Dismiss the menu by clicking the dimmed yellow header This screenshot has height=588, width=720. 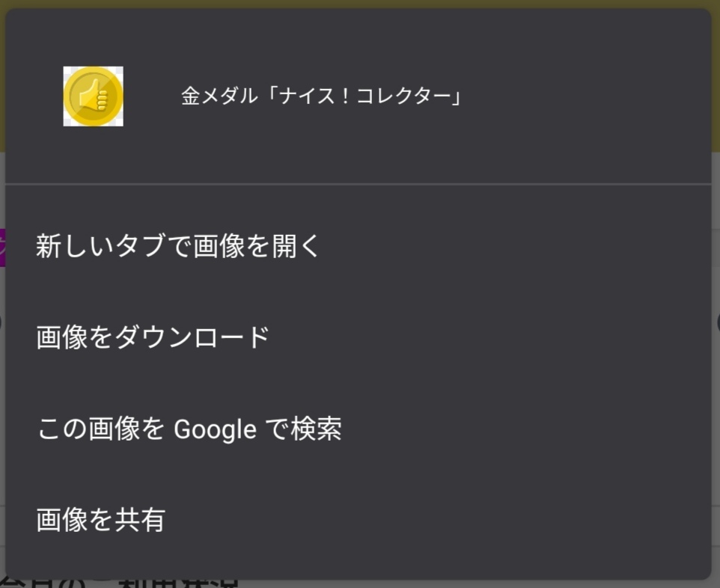click(x=359, y=4)
